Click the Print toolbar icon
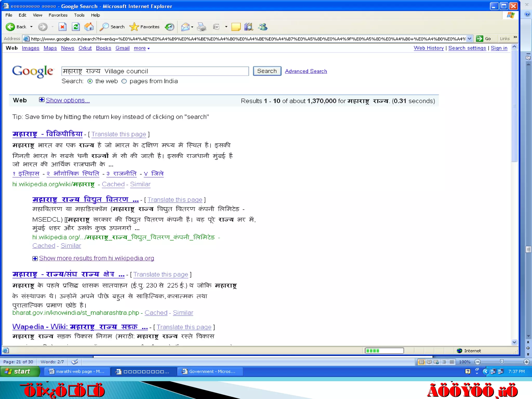532x399 pixels. [202, 27]
